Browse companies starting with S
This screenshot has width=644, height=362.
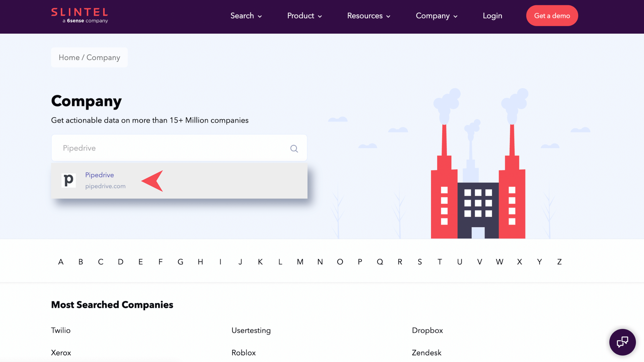(420, 262)
